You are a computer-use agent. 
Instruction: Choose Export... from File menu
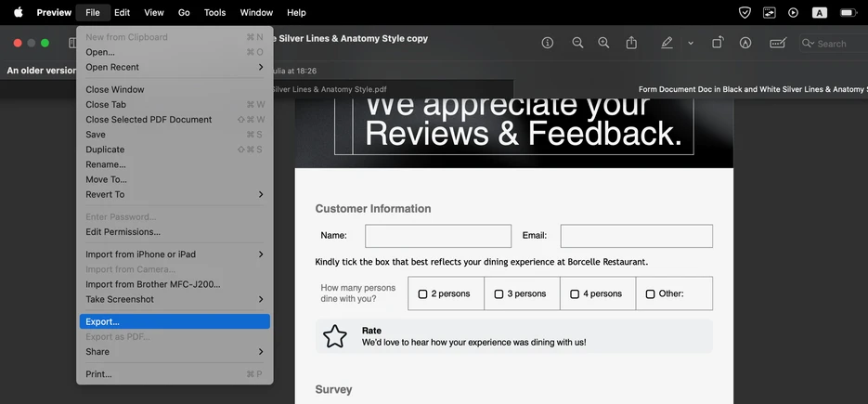tap(175, 322)
